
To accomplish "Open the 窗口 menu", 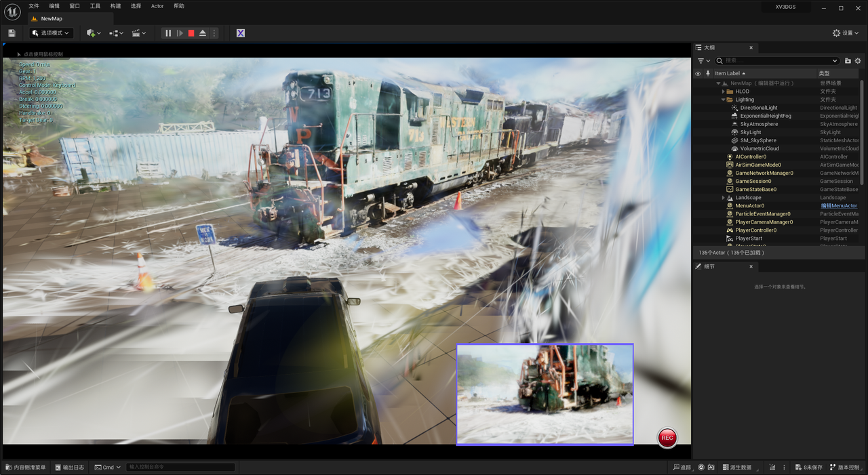I will (75, 6).
